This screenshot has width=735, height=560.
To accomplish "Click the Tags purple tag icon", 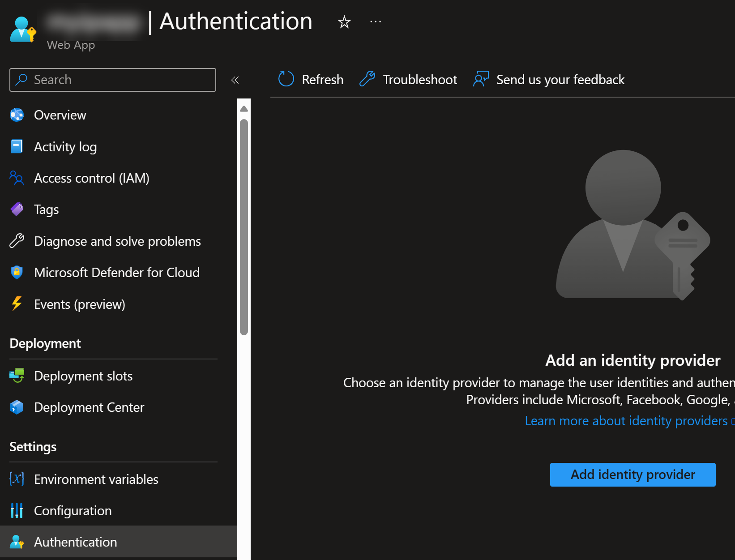I will coord(17,209).
